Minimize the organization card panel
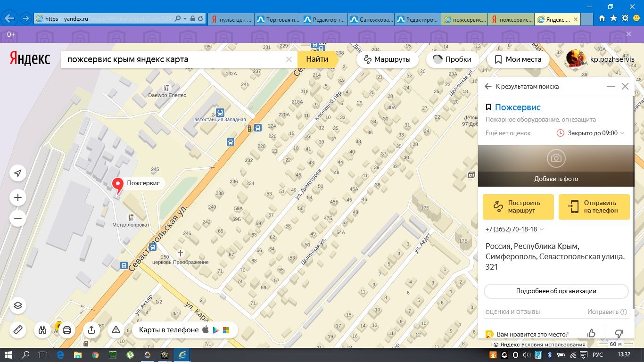Screen dimensions: 644x362 pos(611,87)
